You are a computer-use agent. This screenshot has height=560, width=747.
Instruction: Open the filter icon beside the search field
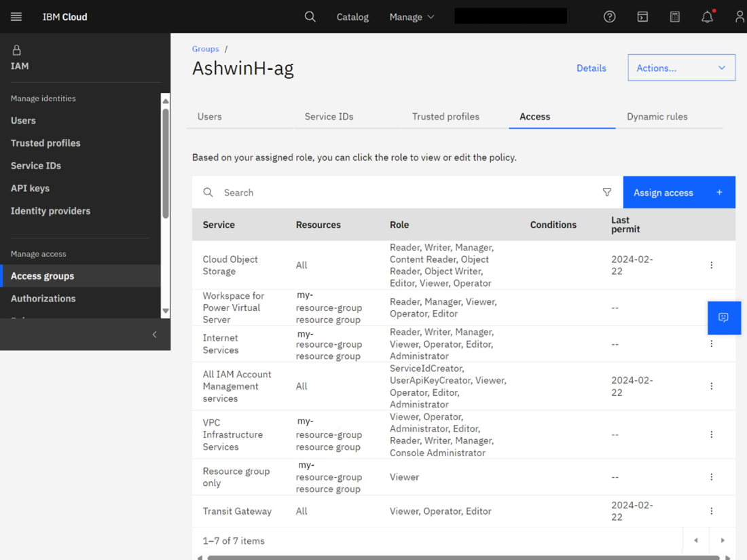[606, 192]
